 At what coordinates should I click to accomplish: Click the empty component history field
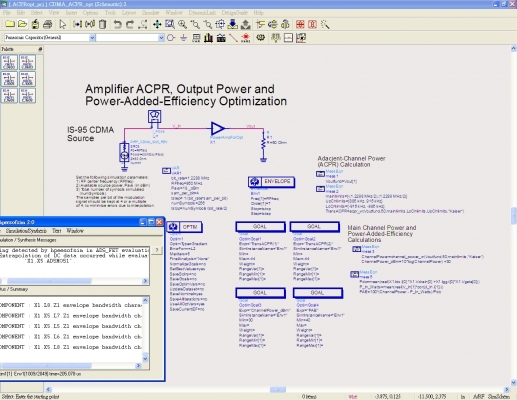tap(127, 38)
